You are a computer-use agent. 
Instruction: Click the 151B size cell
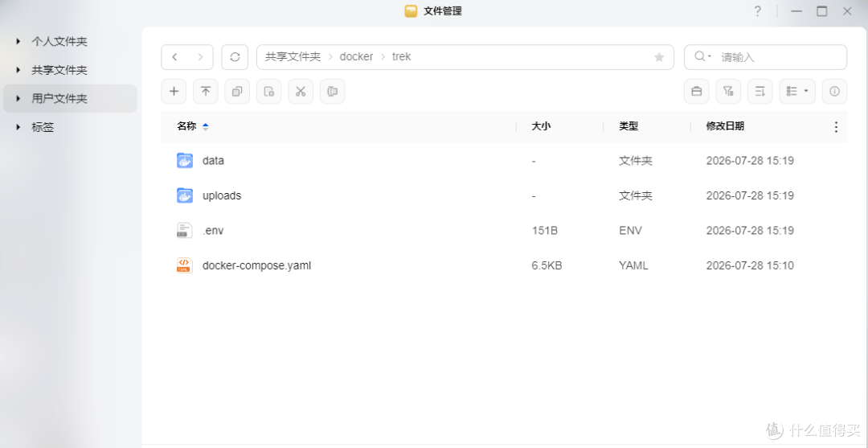coord(545,231)
